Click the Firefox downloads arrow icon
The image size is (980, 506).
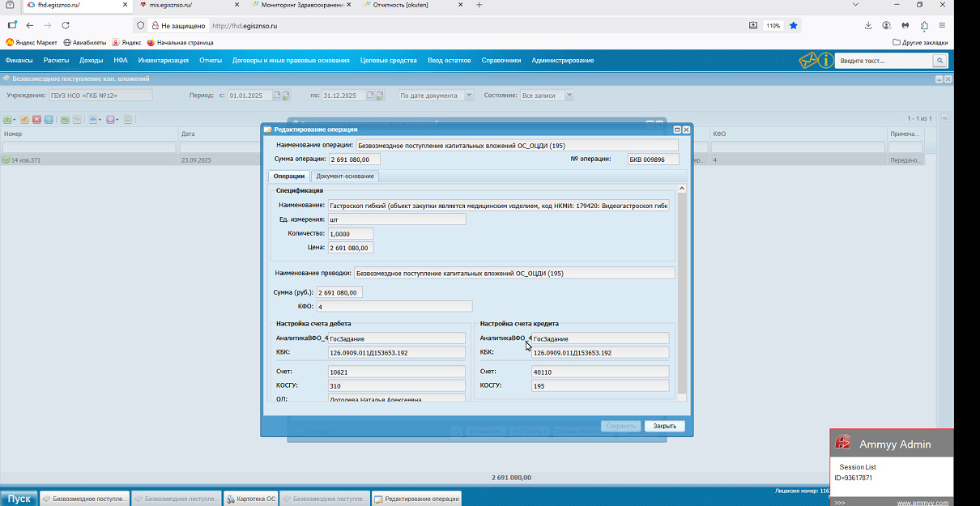click(868, 25)
